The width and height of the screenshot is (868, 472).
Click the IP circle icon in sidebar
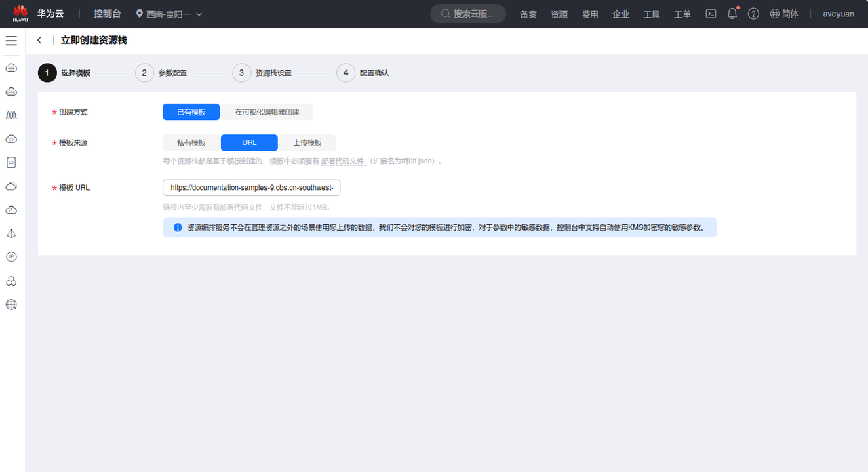pos(11,257)
